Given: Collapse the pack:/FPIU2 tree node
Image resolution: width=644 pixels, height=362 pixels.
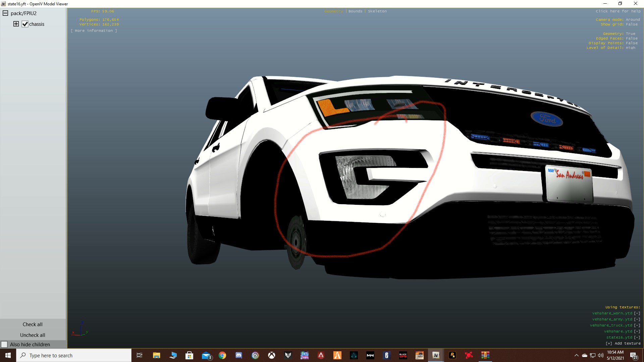Looking at the screenshot, I should click(x=5, y=13).
